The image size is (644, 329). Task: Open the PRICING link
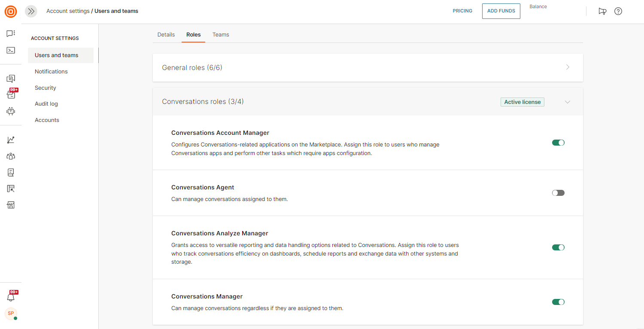click(x=462, y=11)
